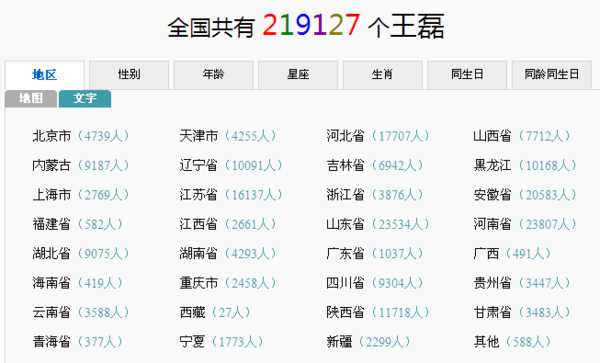This screenshot has width=600, height=363.
Task: Click 安徽省 (20583人) entry
Action: tap(525, 195)
